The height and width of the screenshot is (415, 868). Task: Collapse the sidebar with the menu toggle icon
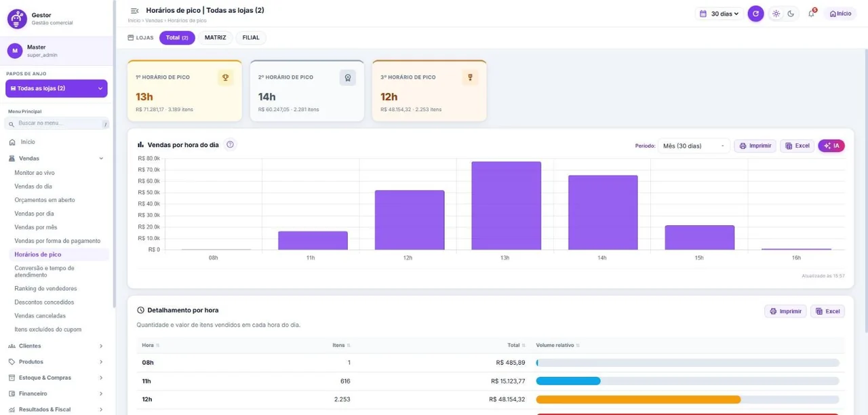point(134,11)
